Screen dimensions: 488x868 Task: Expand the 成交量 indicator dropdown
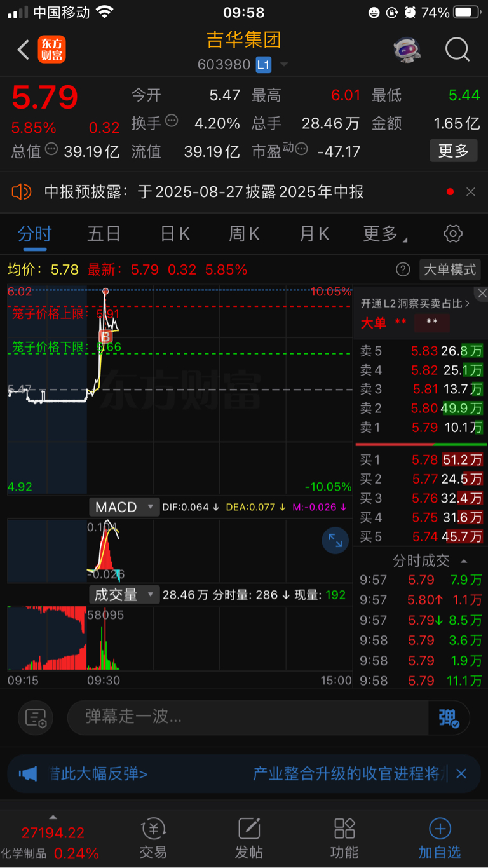tap(123, 595)
